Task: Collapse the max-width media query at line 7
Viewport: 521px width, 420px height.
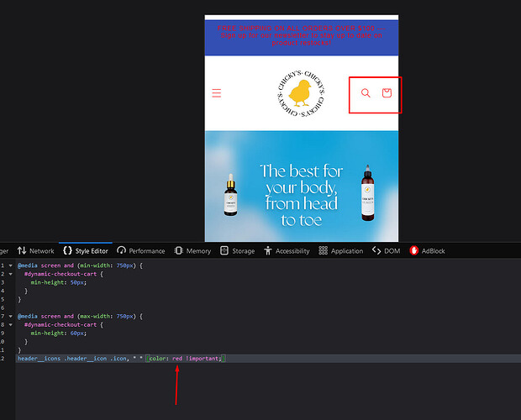Action: coord(11,317)
